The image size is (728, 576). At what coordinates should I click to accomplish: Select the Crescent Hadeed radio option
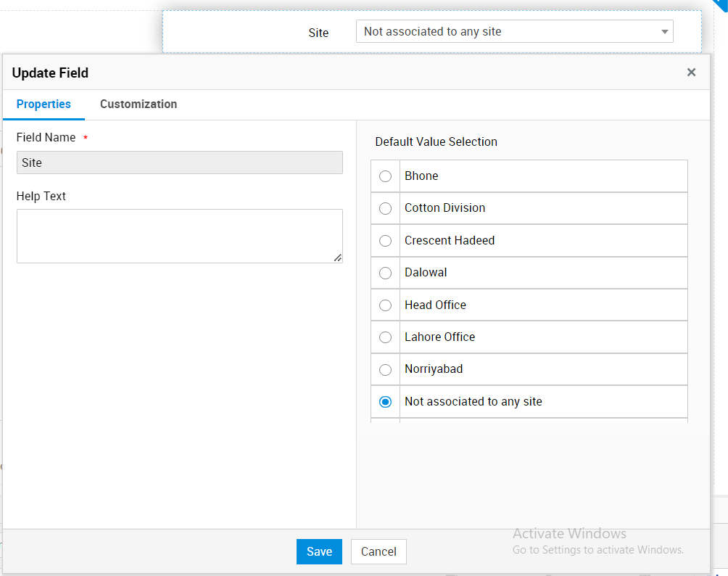pos(386,241)
